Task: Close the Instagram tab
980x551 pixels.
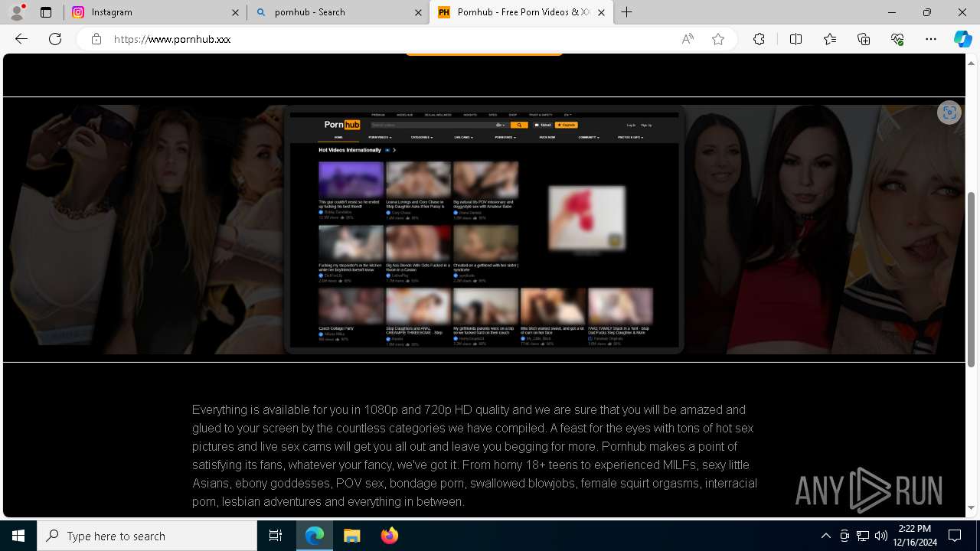Action: coord(235,12)
